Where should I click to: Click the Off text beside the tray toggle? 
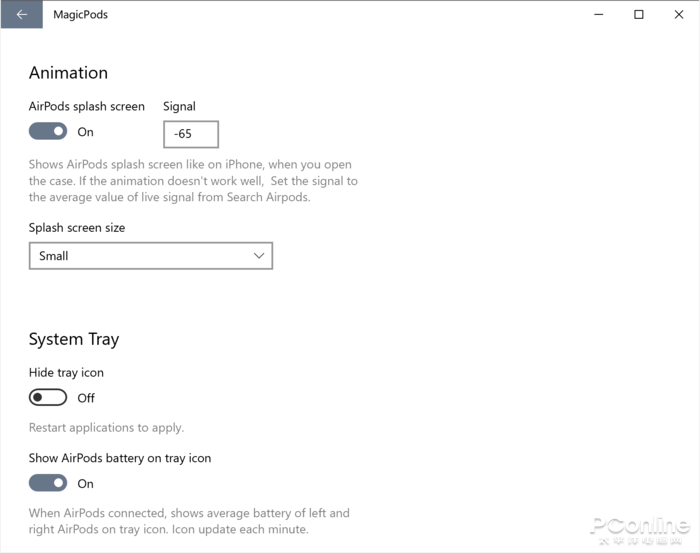pyautogui.click(x=86, y=398)
